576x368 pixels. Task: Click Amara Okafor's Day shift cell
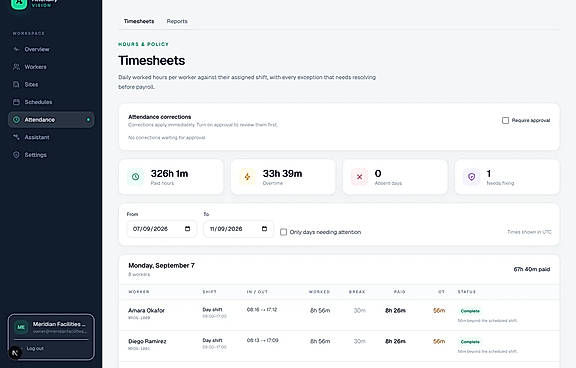coord(215,313)
